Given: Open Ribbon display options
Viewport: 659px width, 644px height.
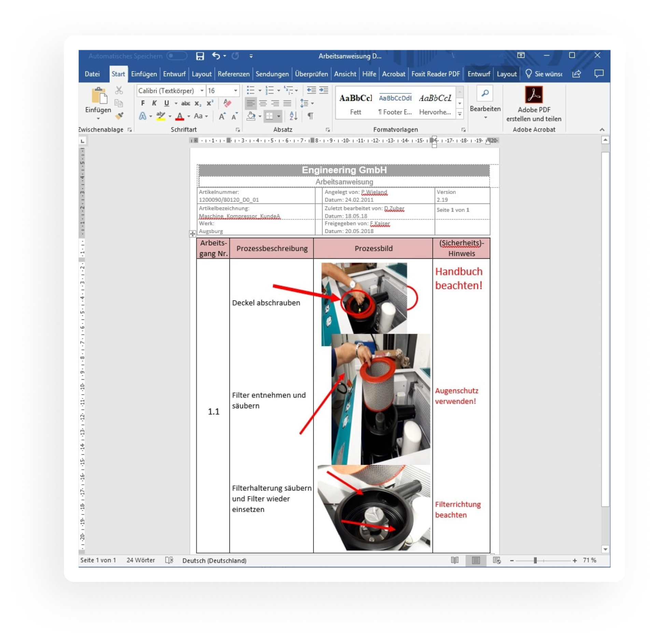Looking at the screenshot, I should point(521,55).
